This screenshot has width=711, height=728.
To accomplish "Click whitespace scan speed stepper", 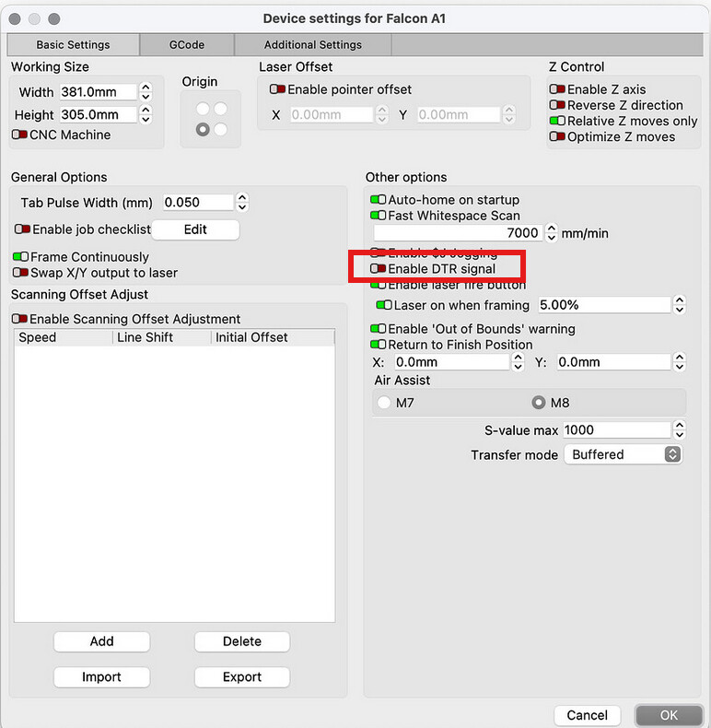I will (551, 232).
